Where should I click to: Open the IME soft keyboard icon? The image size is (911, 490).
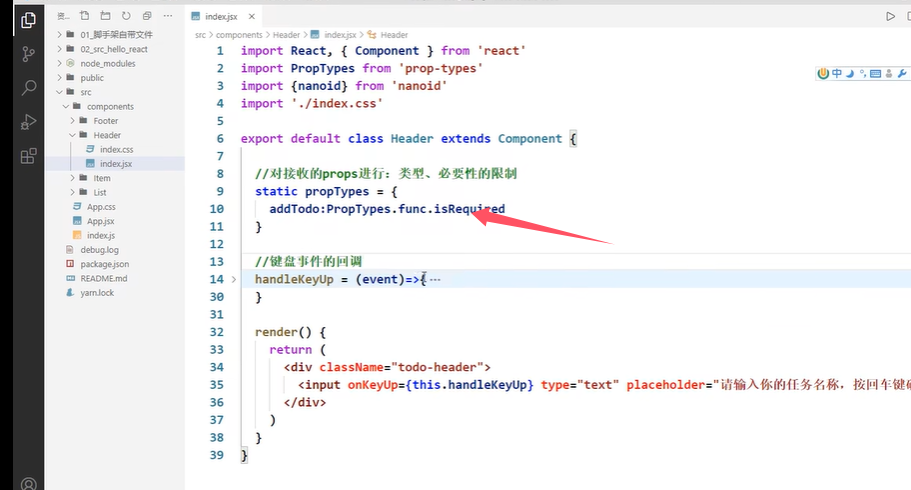[x=876, y=73]
